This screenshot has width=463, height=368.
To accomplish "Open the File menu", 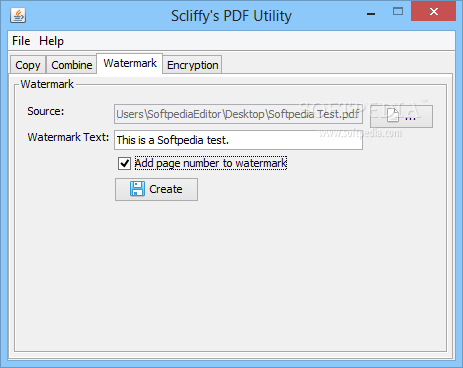I will pos(21,41).
